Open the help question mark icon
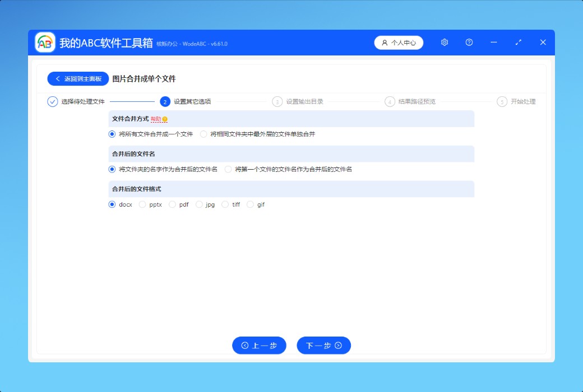This screenshot has width=583, height=392. pos(469,43)
